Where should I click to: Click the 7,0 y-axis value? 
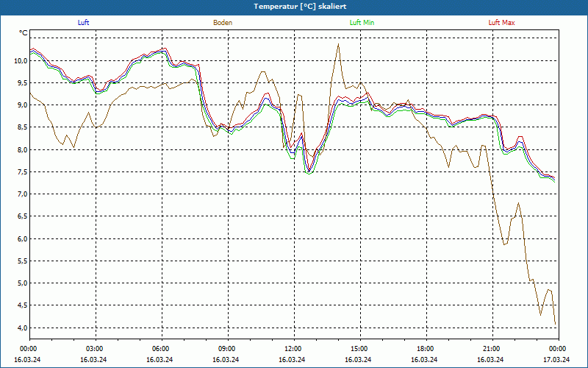pos(23,194)
